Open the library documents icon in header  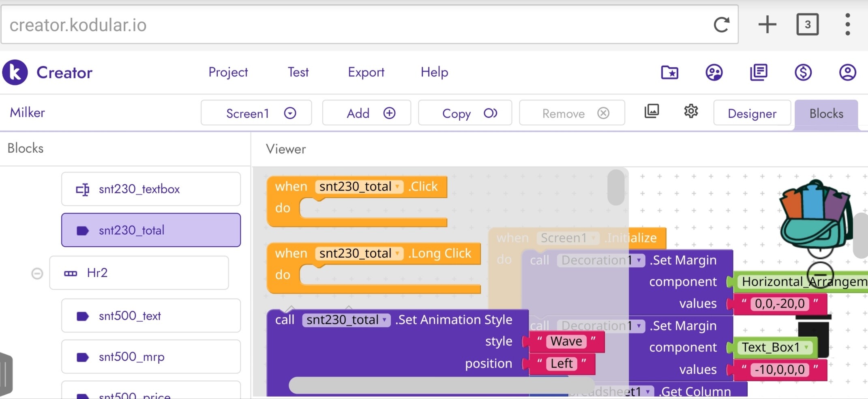tap(759, 73)
